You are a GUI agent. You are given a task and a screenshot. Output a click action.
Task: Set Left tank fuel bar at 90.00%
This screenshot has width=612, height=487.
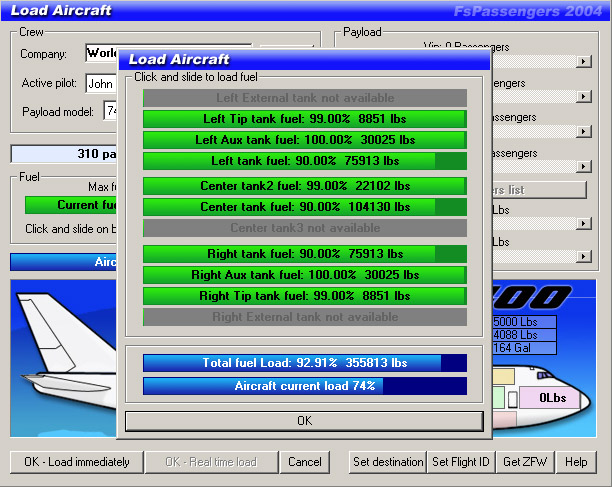pyautogui.click(x=305, y=161)
